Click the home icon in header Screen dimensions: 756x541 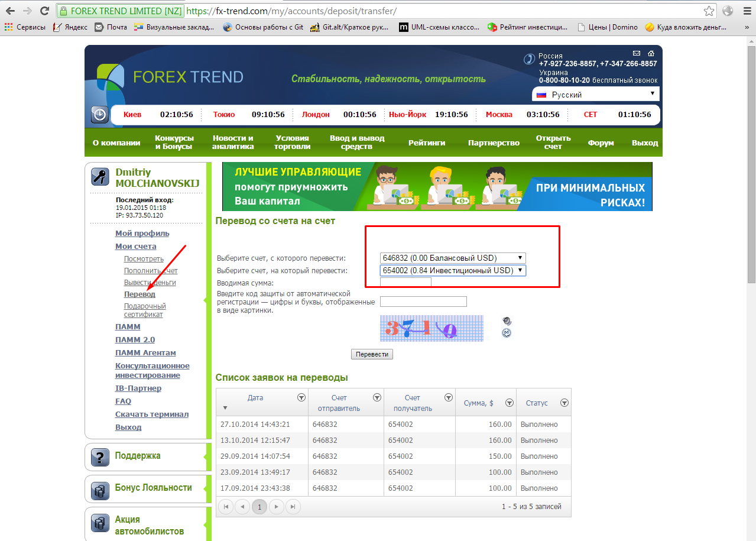tap(651, 53)
